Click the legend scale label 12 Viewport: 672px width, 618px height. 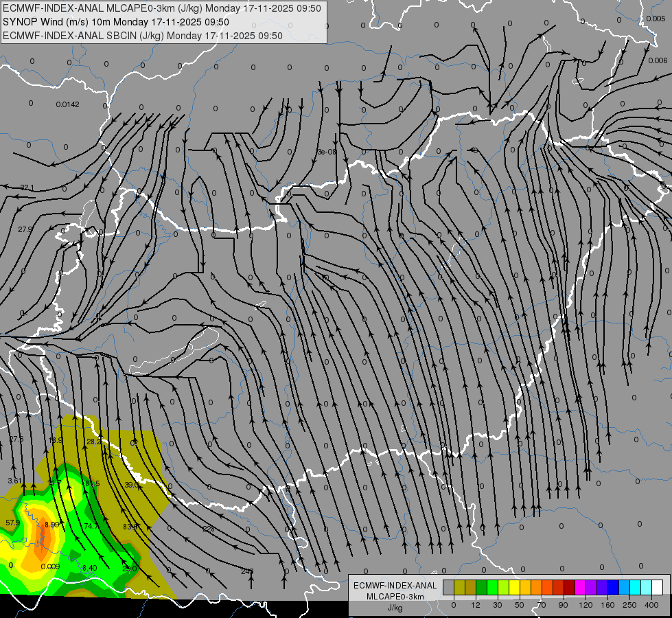(x=476, y=605)
